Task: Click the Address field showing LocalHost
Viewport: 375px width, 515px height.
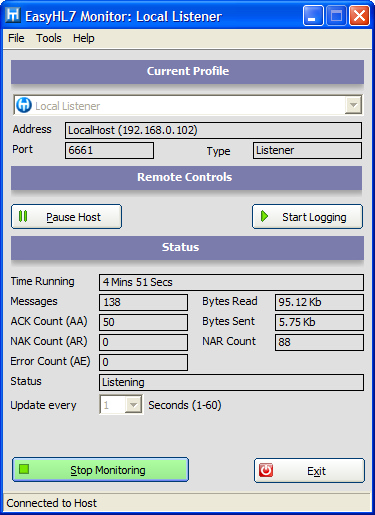Action: [x=213, y=130]
